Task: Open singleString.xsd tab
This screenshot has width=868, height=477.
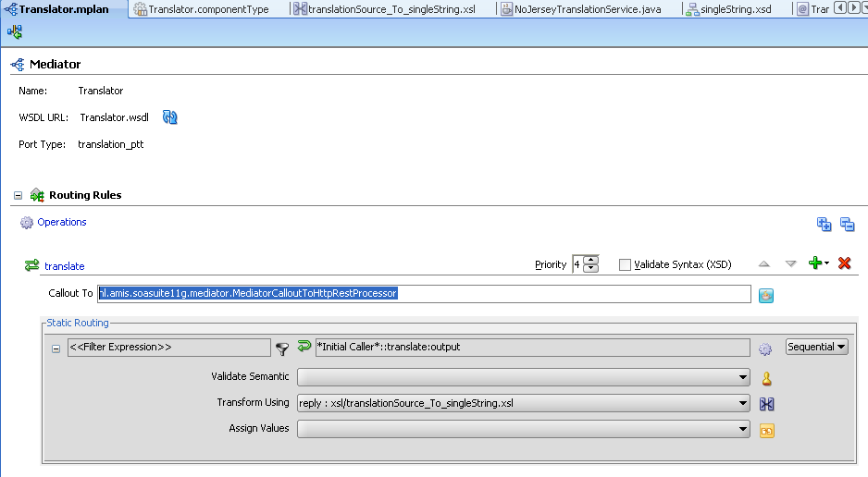Action: pyautogui.click(x=736, y=9)
